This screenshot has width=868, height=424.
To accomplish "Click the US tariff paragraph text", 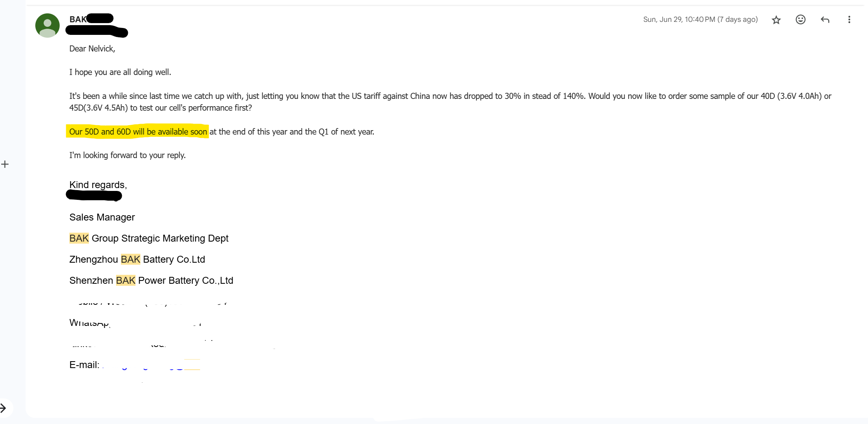I will point(450,102).
